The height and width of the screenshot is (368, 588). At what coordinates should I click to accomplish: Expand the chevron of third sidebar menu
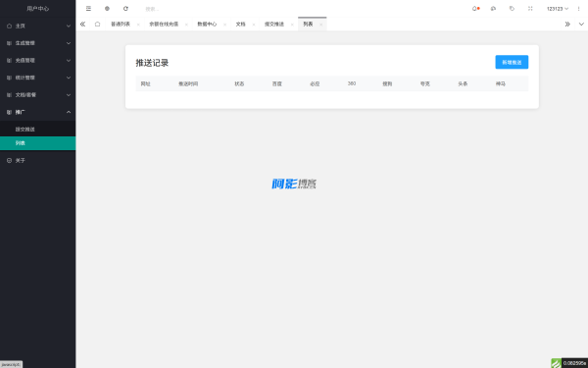pyautogui.click(x=69, y=61)
